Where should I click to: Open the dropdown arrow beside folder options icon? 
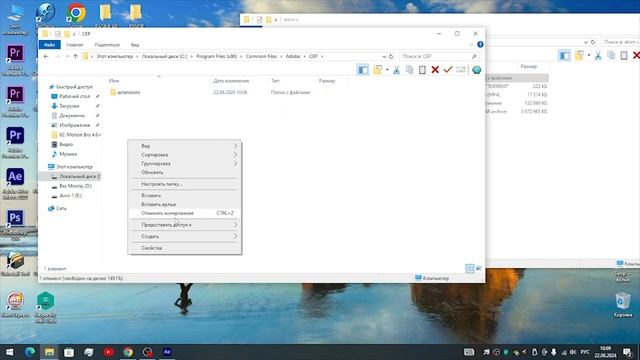point(387,70)
